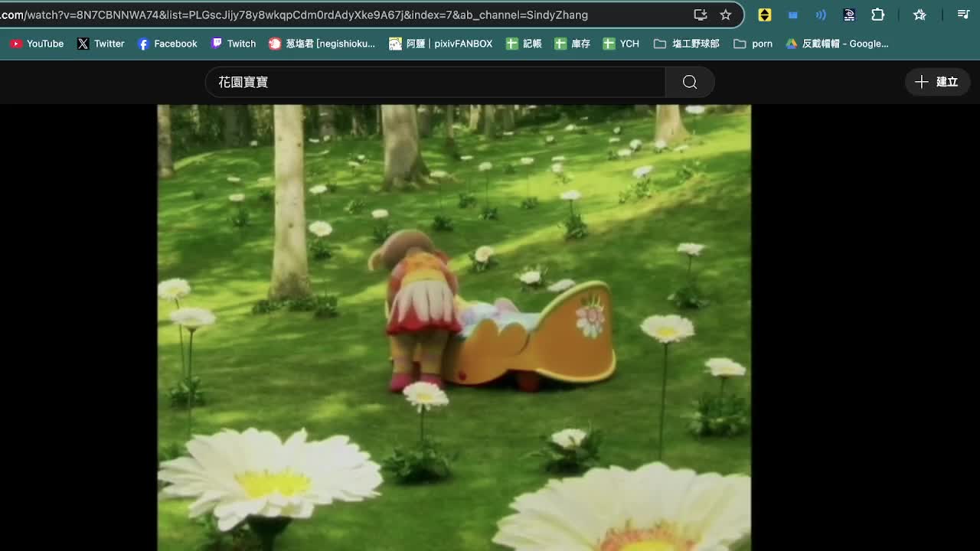This screenshot has width=980, height=551.
Task: Expand the 塩工野球部 bookmark folder
Action: click(686, 44)
